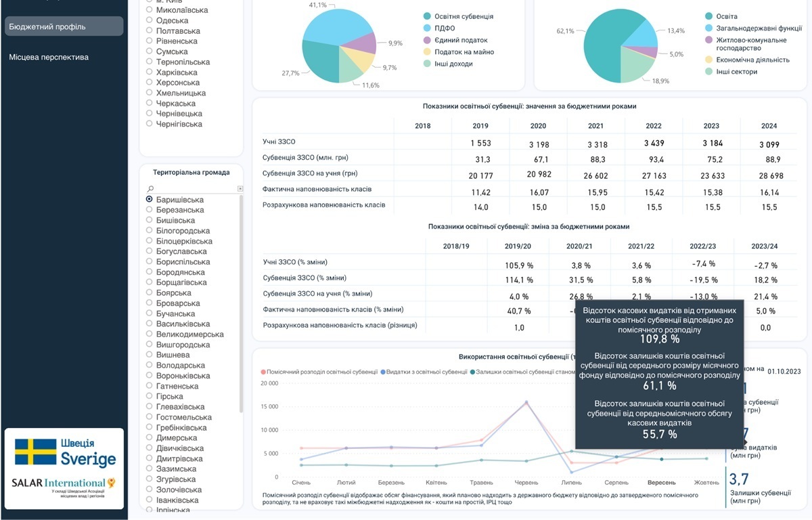This screenshot has width=812, height=520.
Task: Click the ПДФО legend dot
Action: coord(428,28)
